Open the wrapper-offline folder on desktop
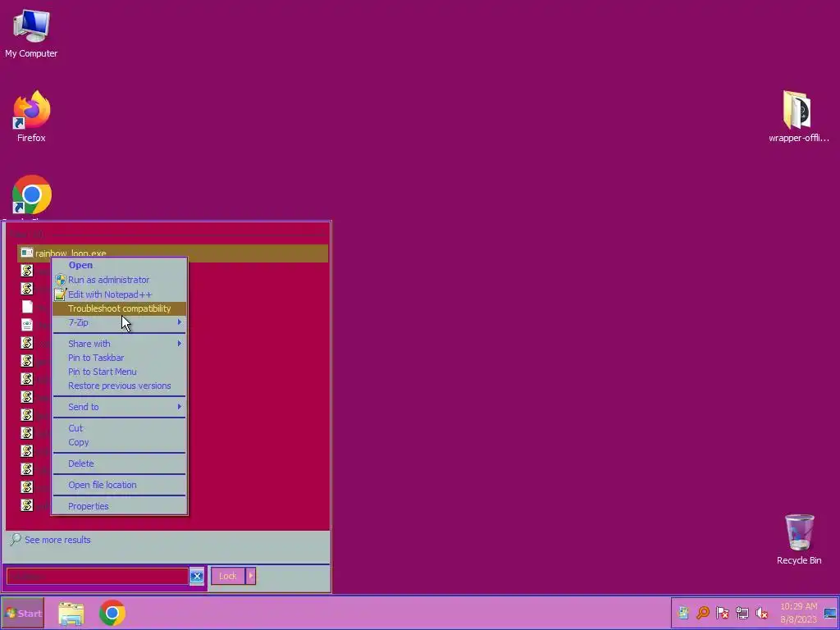The height and width of the screenshot is (630, 840). [798, 116]
